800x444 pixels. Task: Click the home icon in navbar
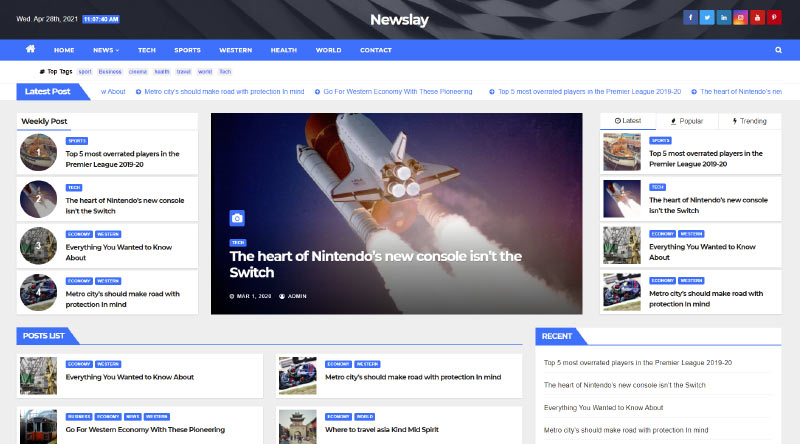(31, 49)
